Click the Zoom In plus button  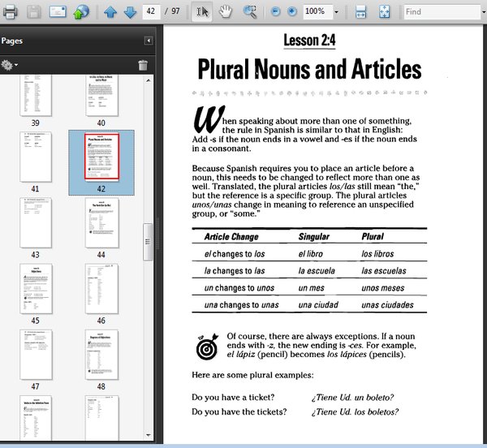coord(291,12)
